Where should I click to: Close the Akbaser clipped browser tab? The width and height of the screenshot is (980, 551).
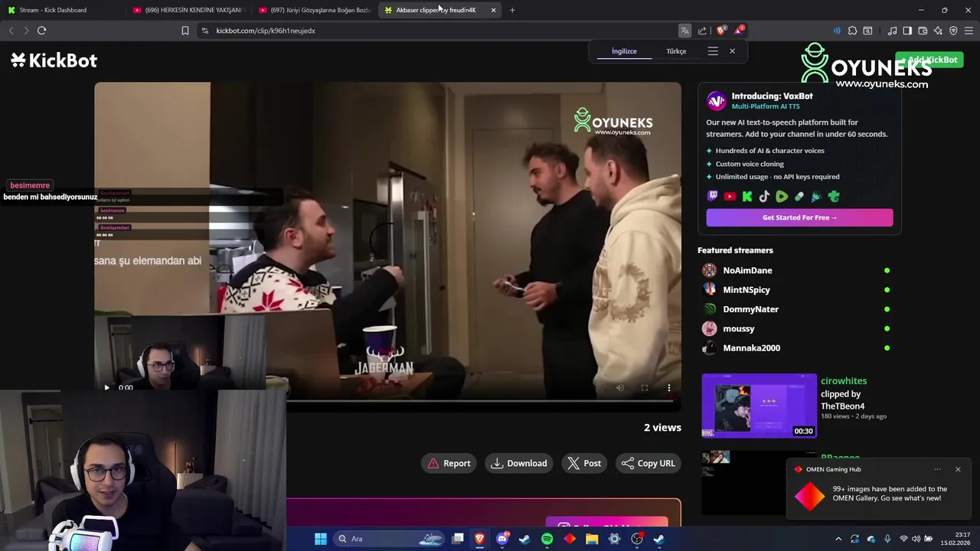[x=493, y=10]
